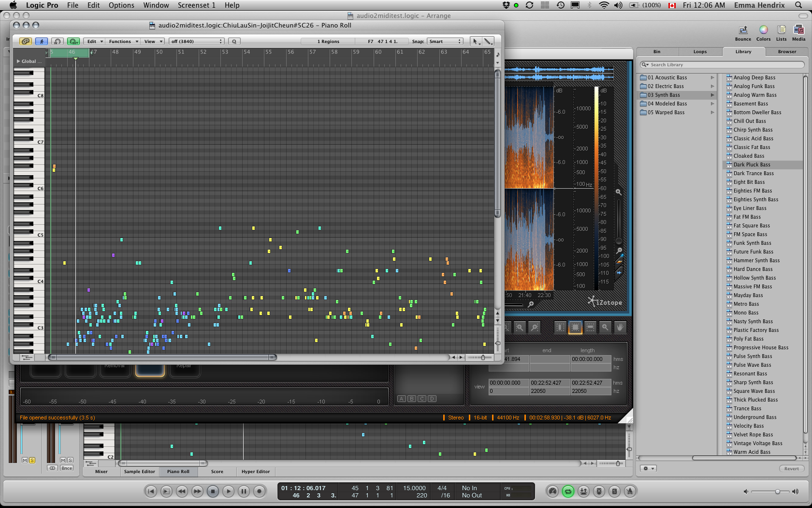Click the Wi-Fi status icon

click(x=604, y=5)
